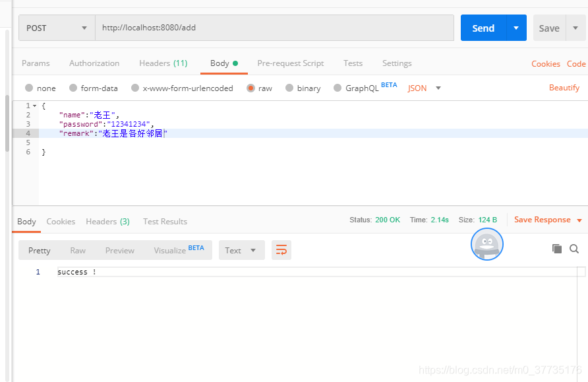
Task: Select the GraphQL radio button
Action: (x=338, y=88)
